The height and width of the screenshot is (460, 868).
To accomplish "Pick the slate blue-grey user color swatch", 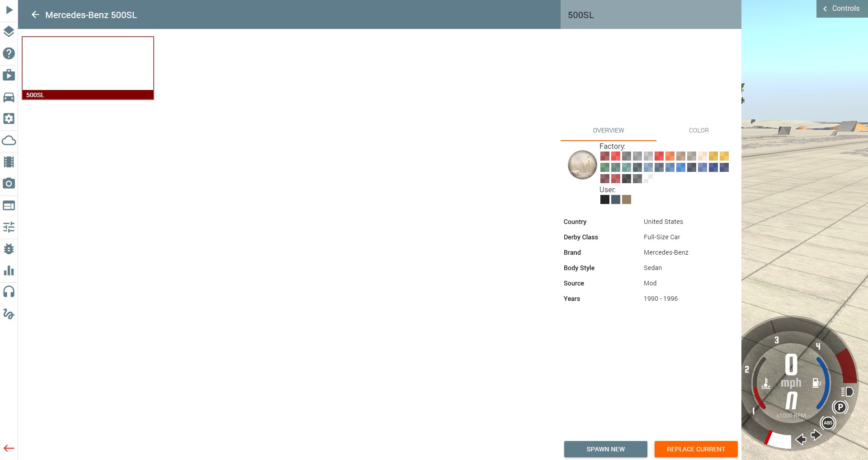I will (616, 199).
